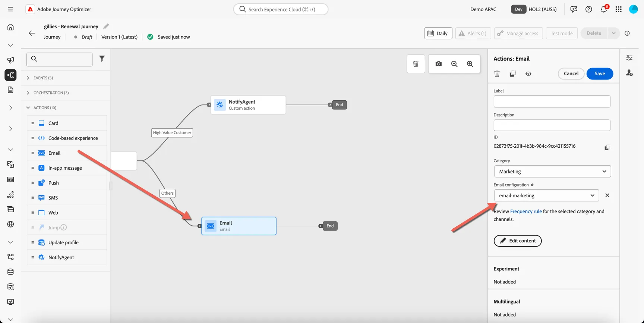Toggle read-only preview with eye icon
Screen dimensions: 644x323
coord(528,74)
